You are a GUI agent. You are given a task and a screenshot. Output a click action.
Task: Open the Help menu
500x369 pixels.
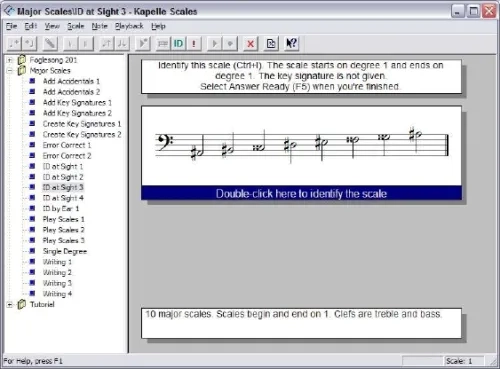click(x=158, y=26)
